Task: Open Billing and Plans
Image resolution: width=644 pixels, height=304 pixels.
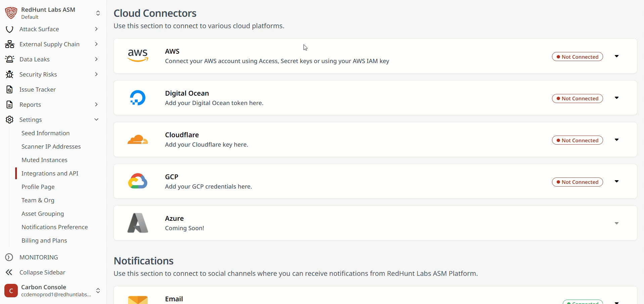Action: (x=44, y=241)
